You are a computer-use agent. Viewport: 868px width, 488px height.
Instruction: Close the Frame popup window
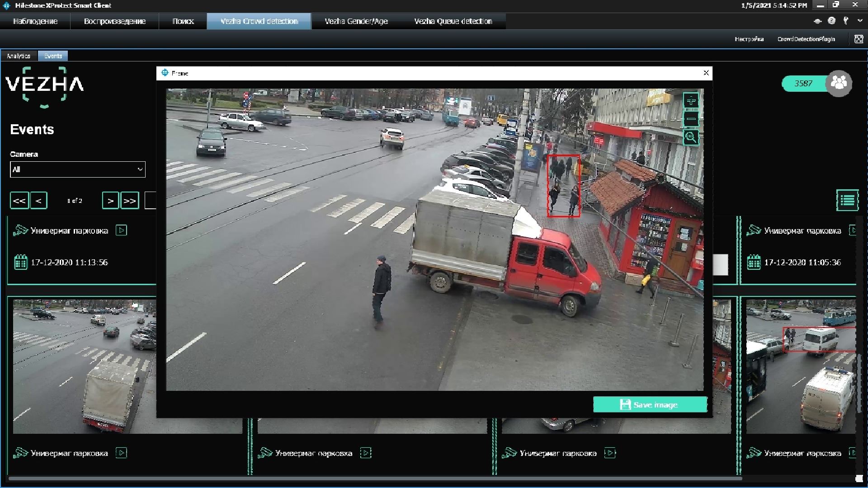tap(706, 73)
